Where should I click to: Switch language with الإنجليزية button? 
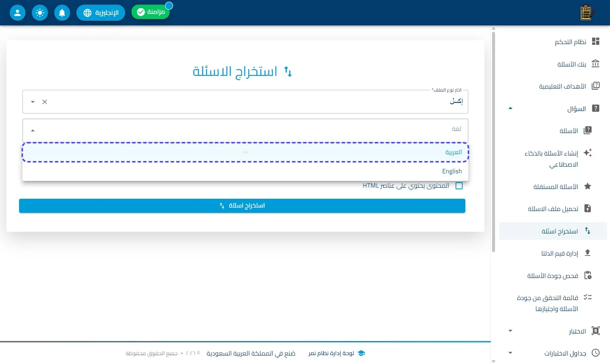101,13
